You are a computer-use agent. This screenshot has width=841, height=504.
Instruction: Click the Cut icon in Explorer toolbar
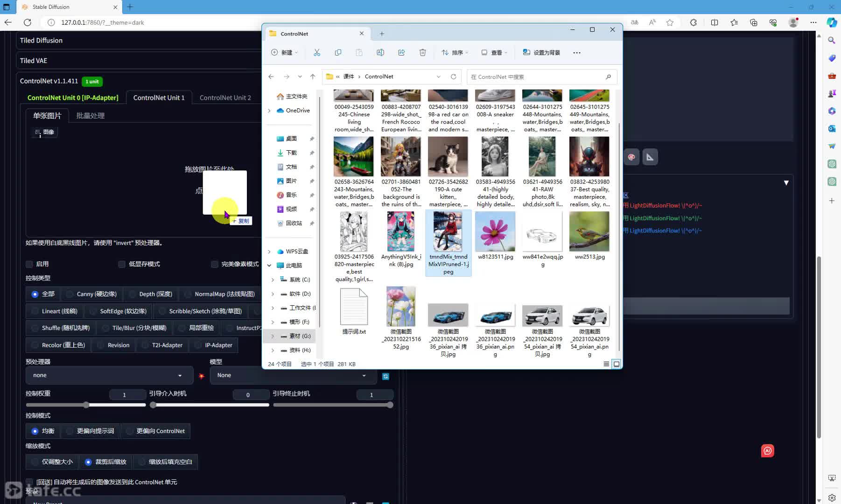[317, 52]
